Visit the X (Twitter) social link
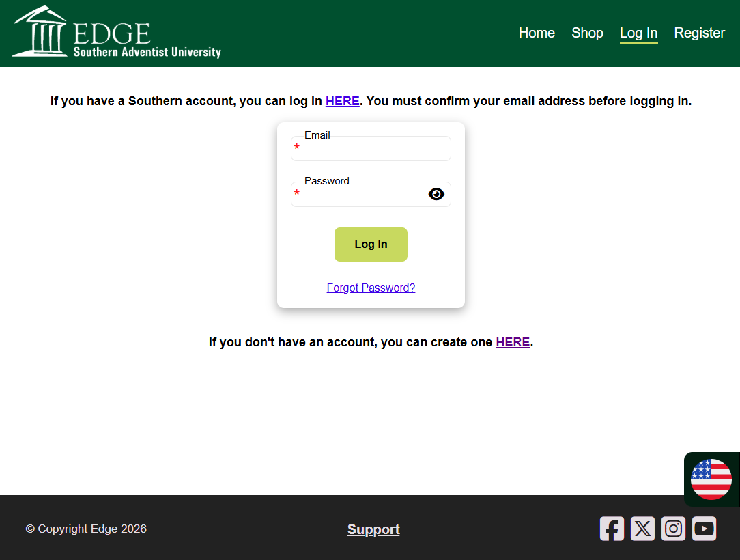The height and width of the screenshot is (560, 740). point(642,529)
